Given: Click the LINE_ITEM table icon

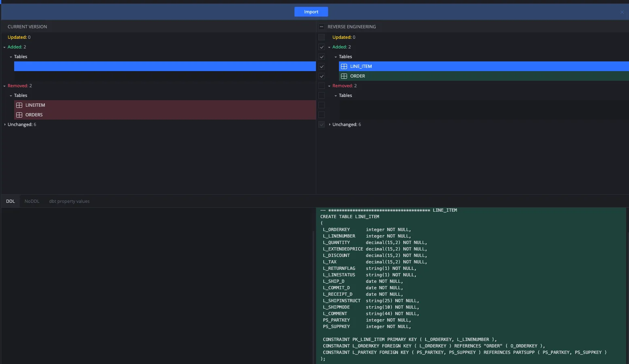Looking at the screenshot, I should point(344,66).
